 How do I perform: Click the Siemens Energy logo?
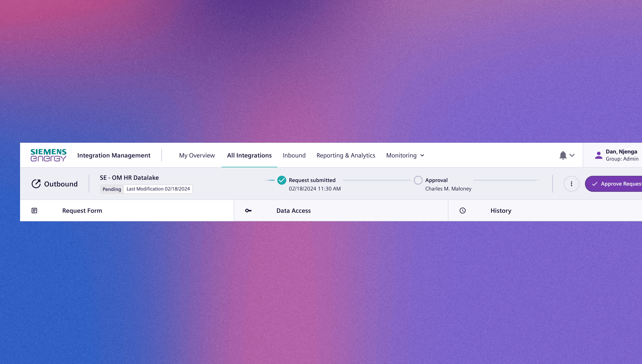pos(48,155)
